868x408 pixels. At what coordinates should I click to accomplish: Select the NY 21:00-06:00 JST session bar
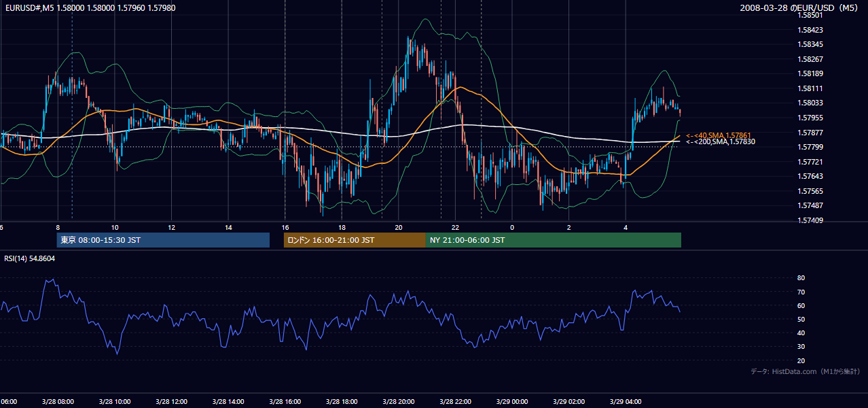[x=554, y=240]
